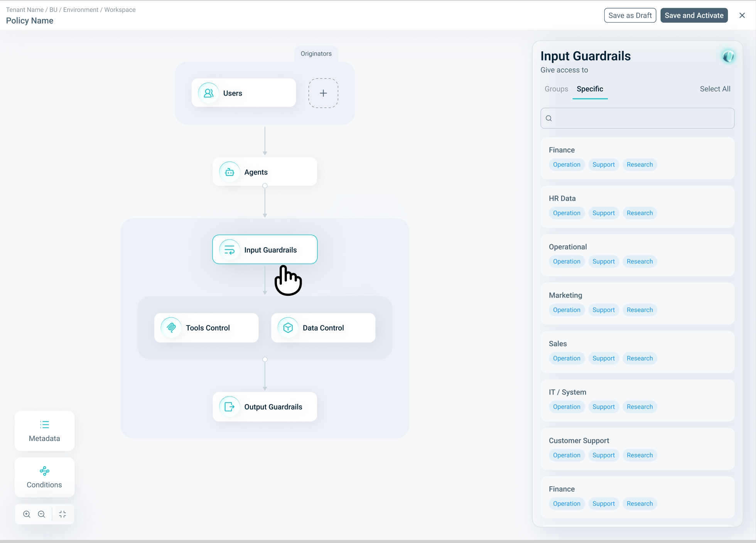The image size is (756, 543).
Task: Zoom out of the canvas
Action: [x=42, y=514]
